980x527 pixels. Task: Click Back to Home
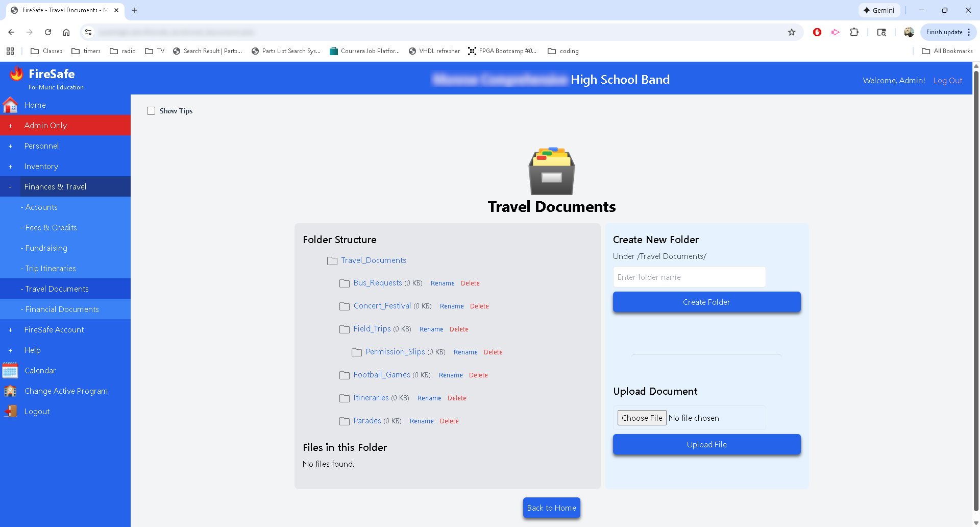click(551, 508)
